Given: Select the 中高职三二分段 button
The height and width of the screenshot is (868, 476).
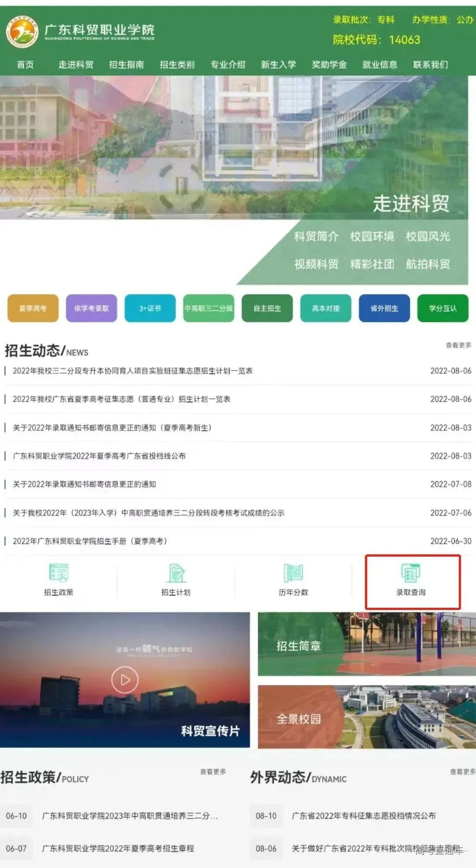Looking at the screenshot, I should click(208, 308).
